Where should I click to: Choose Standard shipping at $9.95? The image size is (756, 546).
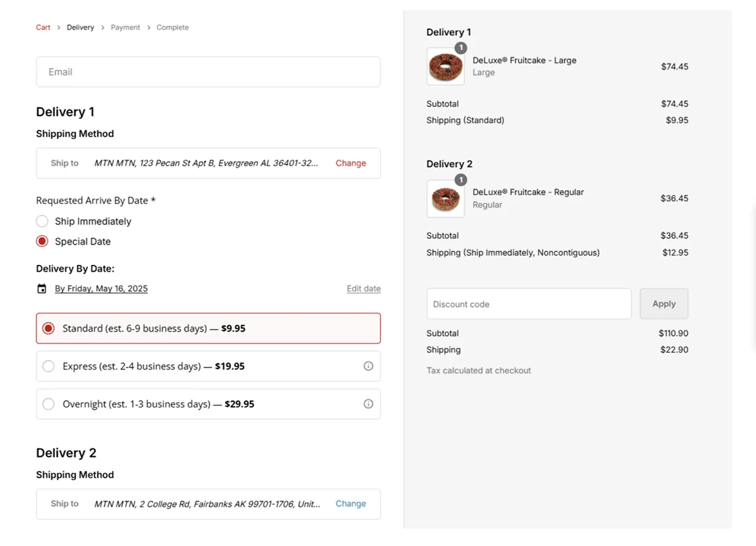[x=208, y=328]
